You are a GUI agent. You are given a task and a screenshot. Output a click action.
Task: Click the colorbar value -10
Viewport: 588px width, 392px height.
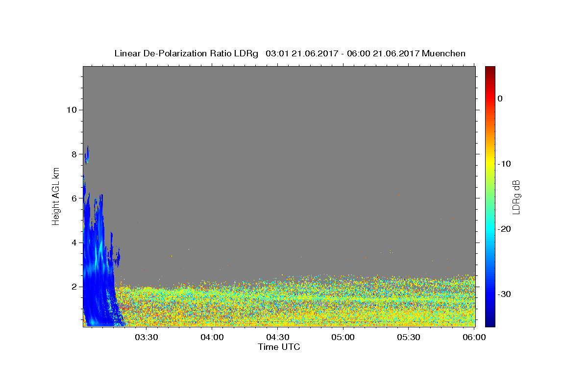pyautogui.click(x=504, y=164)
